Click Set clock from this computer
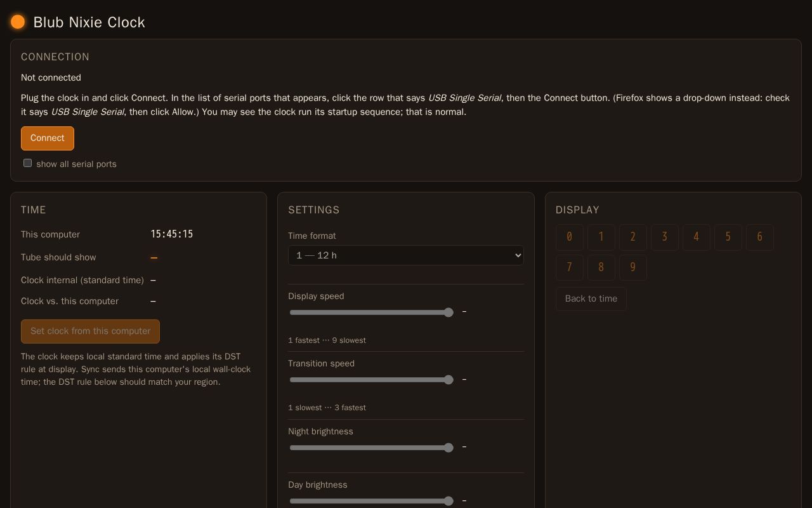Screen dimensions: 812x508 tap(90, 331)
